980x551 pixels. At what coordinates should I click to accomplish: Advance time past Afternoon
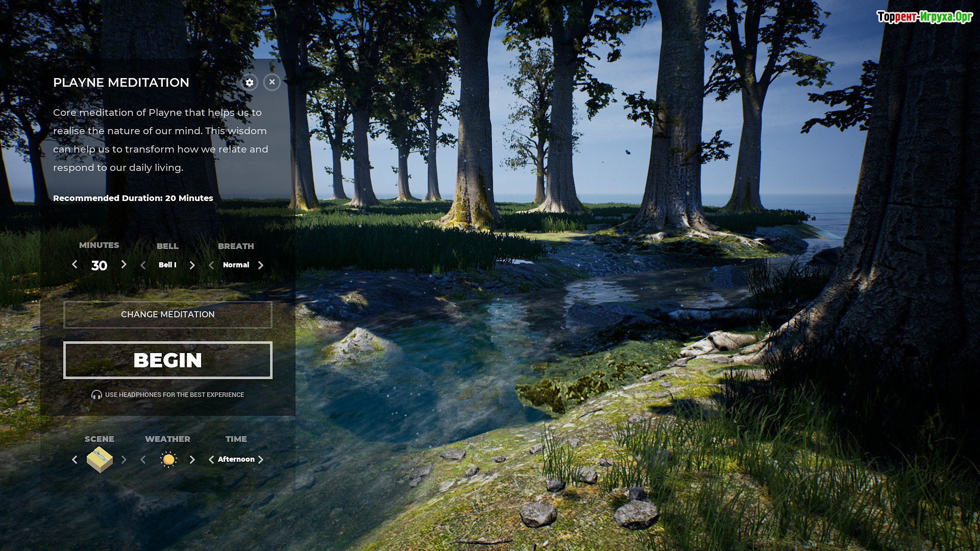[260, 460]
